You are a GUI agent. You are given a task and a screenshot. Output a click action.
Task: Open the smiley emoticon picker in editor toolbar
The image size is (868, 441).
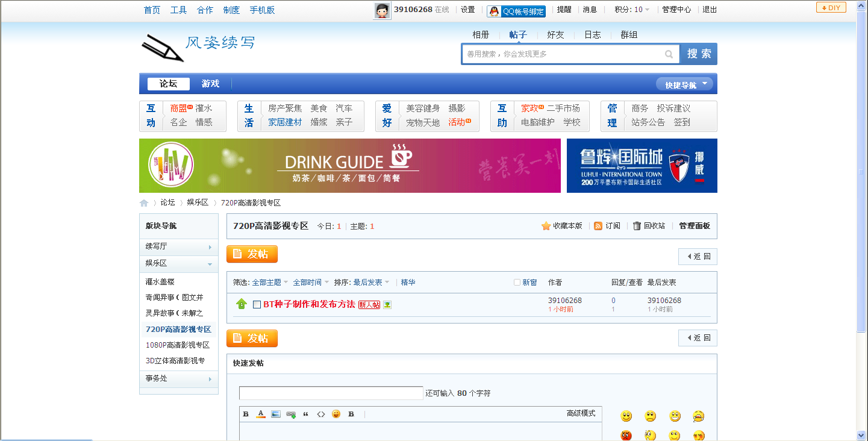tap(336, 414)
